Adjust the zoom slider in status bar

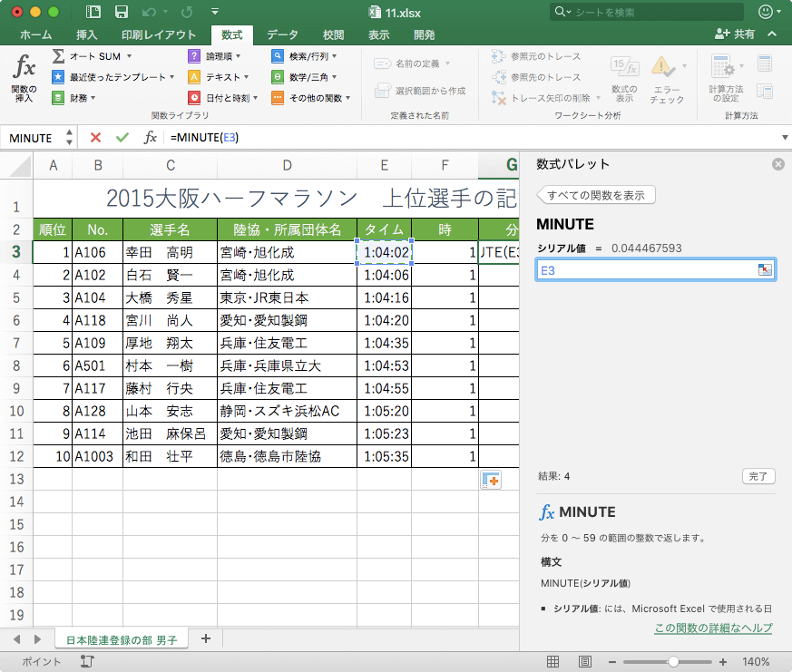tap(672, 662)
